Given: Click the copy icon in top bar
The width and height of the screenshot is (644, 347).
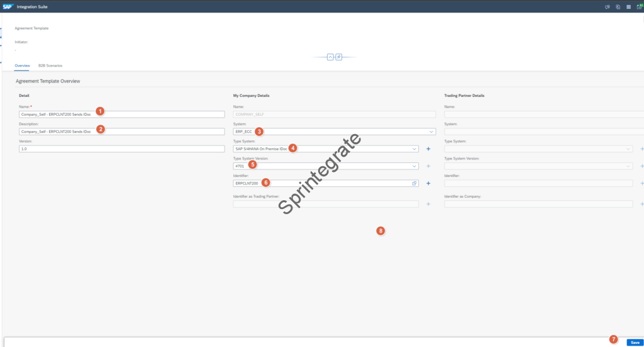Looking at the screenshot, I should (618, 6).
